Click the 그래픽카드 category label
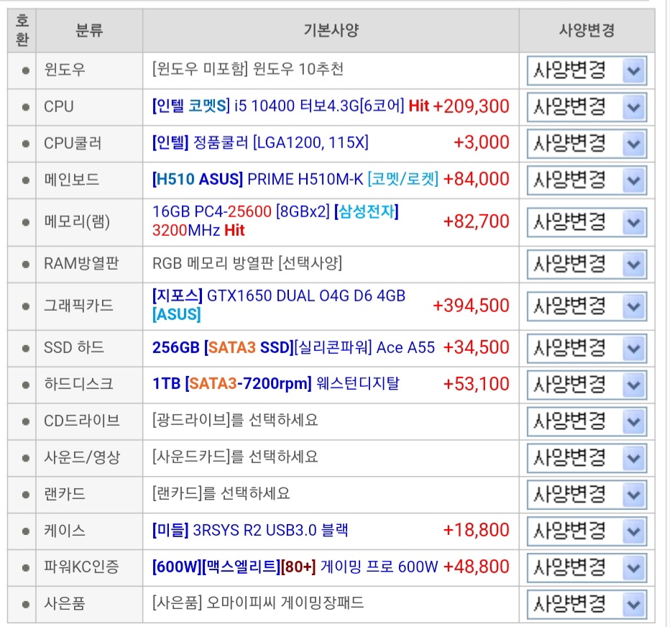672x627 pixels. click(x=78, y=306)
